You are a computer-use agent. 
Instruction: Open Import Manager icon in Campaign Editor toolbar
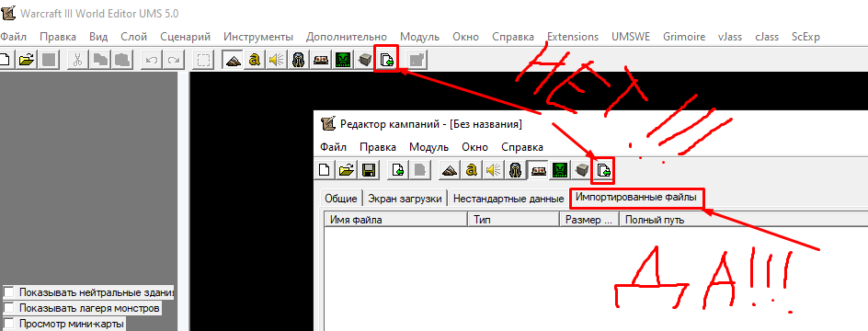(603, 170)
